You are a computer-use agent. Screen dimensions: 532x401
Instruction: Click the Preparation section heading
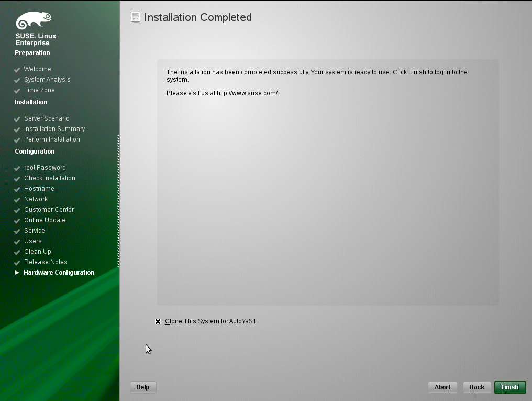point(32,52)
